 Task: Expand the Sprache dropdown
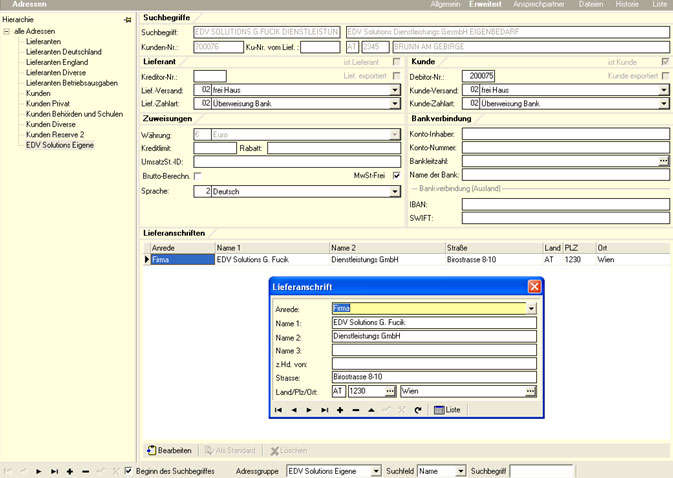coord(396,191)
